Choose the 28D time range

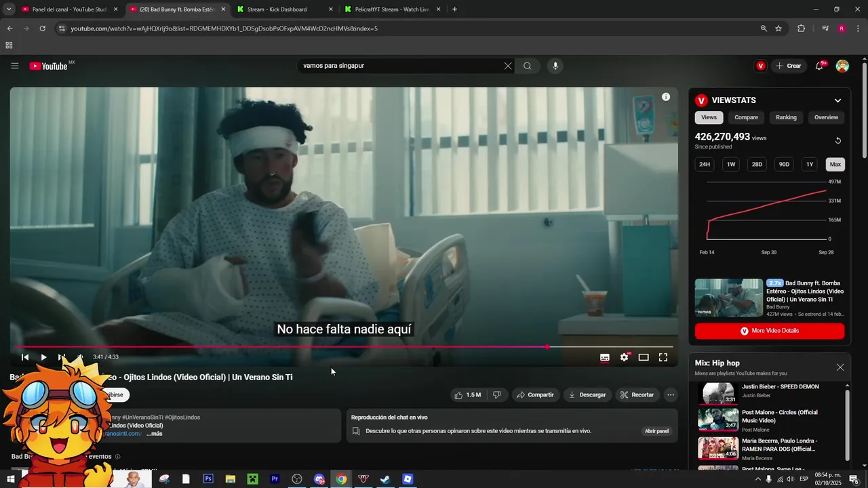pyautogui.click(x=757, y=164)
